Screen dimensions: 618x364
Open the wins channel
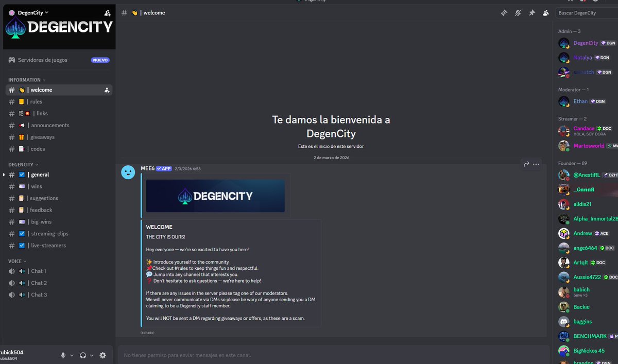(59, 186)
